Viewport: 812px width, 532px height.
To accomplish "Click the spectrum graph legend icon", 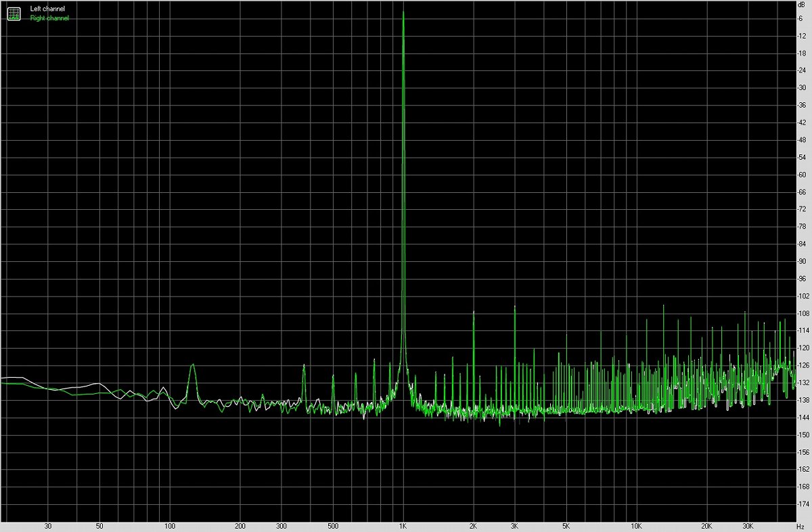I will (14, 13).
